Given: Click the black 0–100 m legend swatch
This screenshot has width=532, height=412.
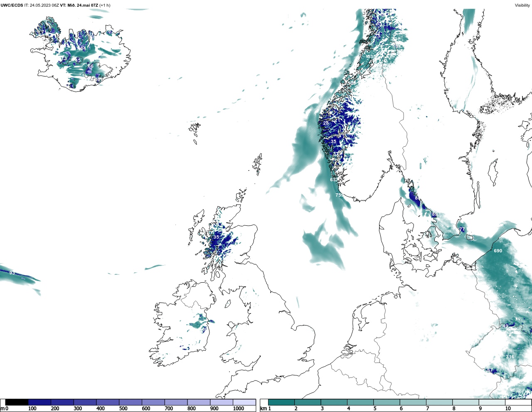Looking at the screenshot, I should coord(17,402).
